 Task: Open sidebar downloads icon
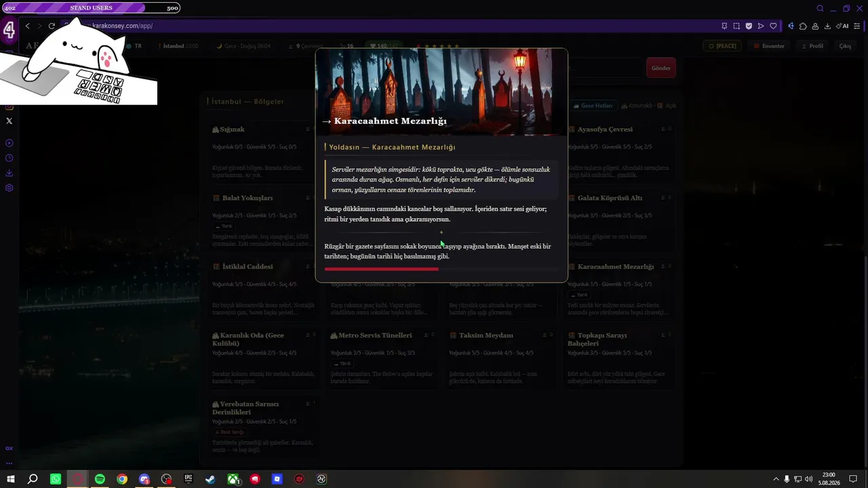(x=9, y=173)
